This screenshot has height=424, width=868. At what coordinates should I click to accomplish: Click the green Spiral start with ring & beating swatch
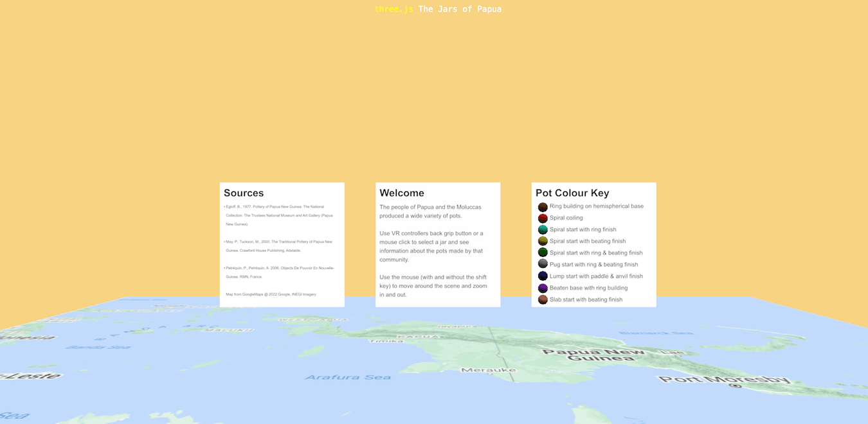(x=543, y=253)
